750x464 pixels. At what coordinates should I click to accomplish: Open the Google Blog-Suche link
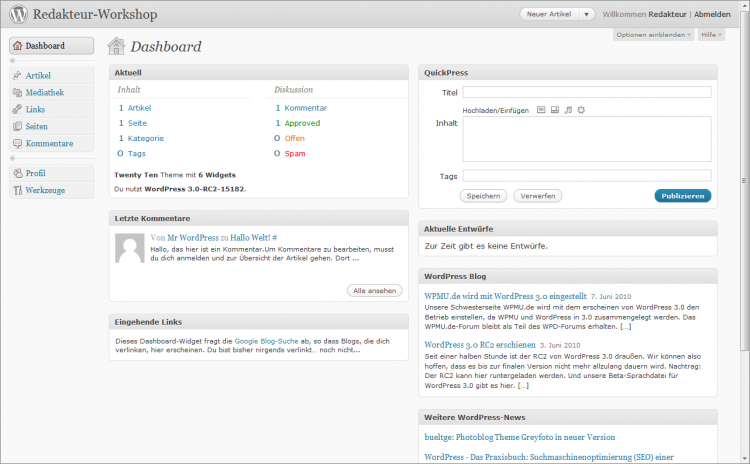point(266,342)
